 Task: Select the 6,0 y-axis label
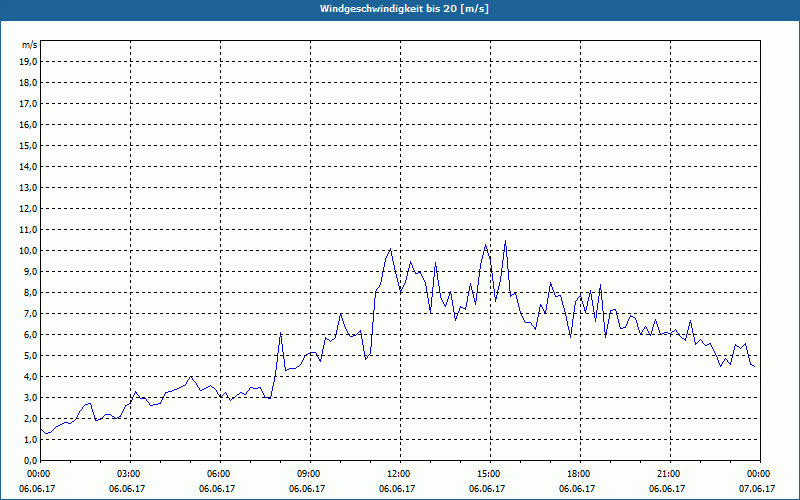(30, 335)
